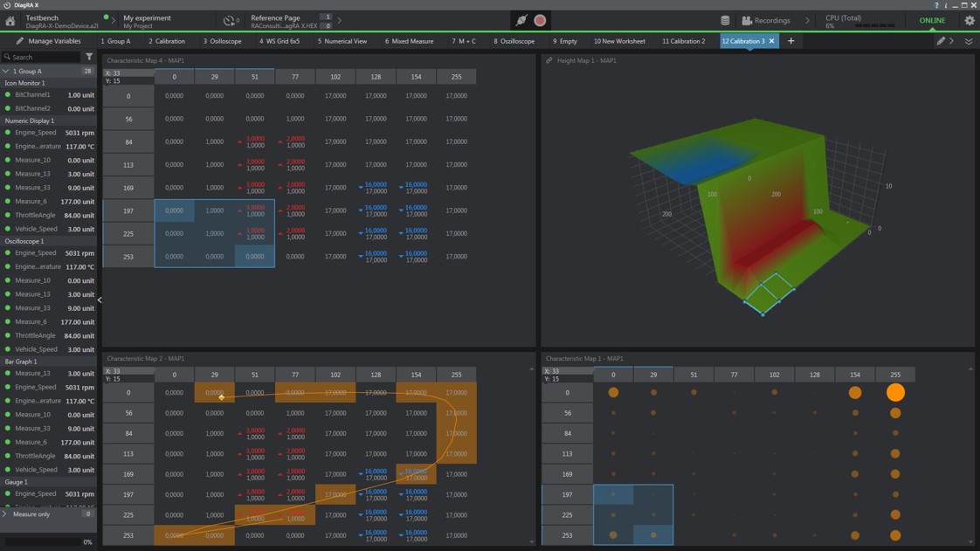Open the database storage icon
This screenshot has height=551, width=980.
coord(725,21)
